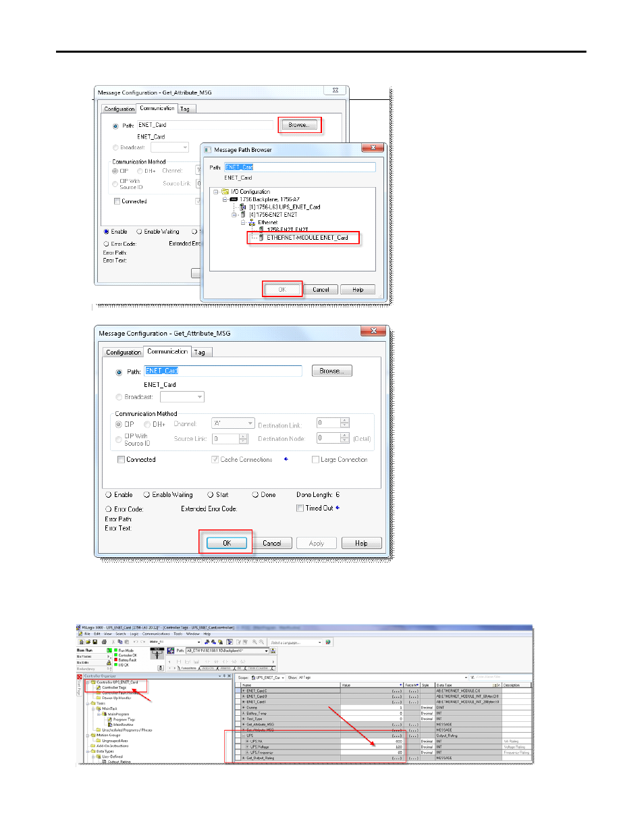Click the lock icon beside No Edits
Viewport: 644px width, 834px height.
109,662
